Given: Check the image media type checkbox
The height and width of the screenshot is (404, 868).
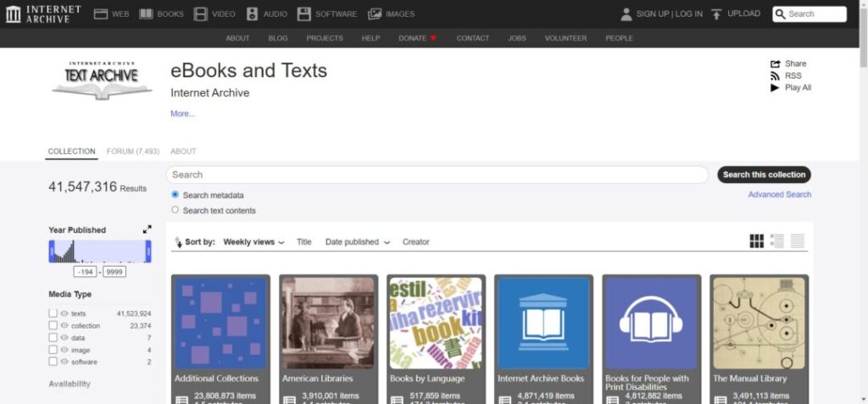Looking at the screenshot, I should [53, 350].
